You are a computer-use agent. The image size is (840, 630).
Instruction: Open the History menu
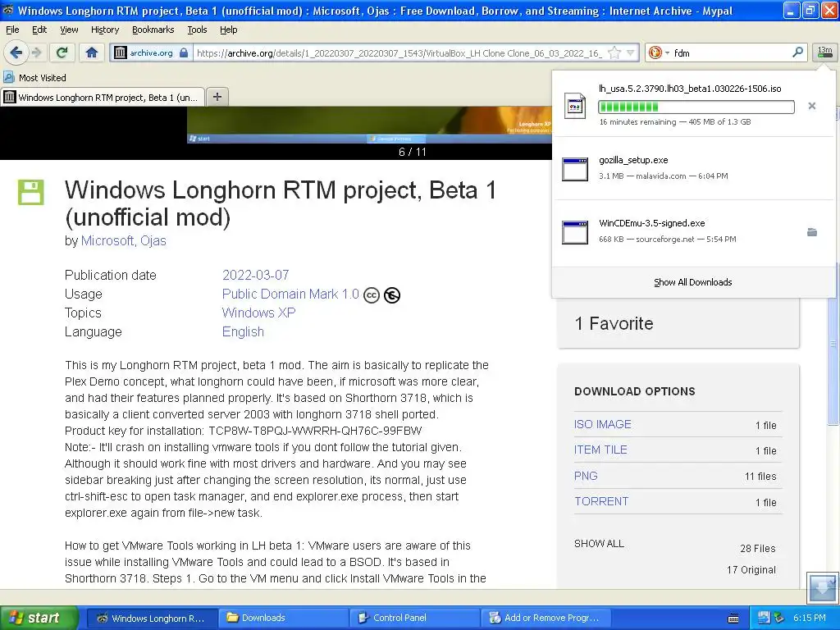click(x=105, y=30)
